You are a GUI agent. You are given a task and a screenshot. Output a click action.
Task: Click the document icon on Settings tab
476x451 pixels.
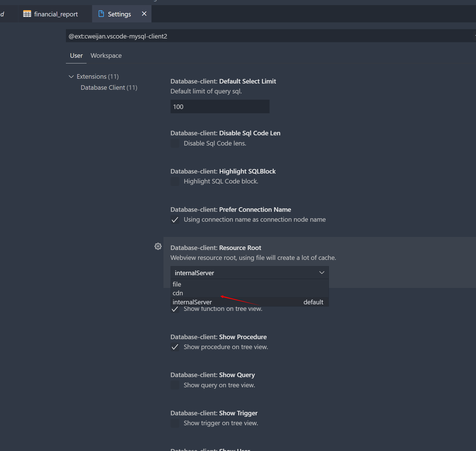[x=101, y=14]
